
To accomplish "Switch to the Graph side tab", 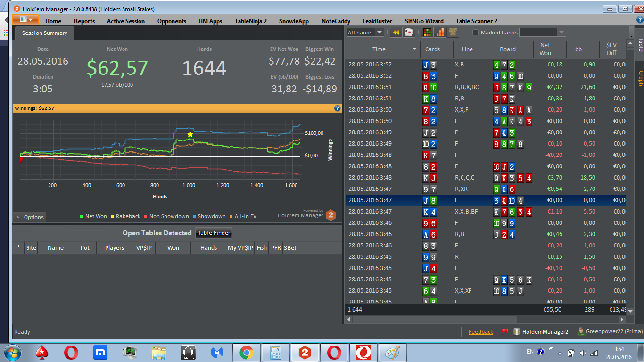I will (x=640, y=78).
